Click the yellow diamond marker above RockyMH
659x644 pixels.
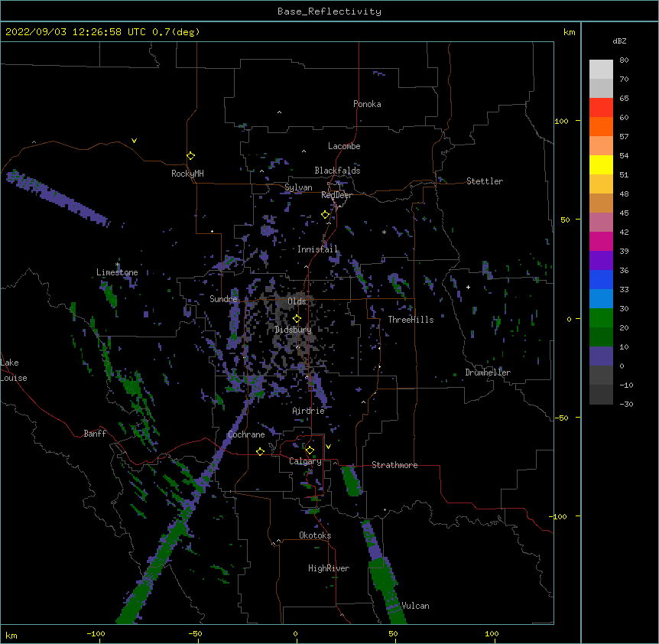pyautogui.click(x=191, y=155)
